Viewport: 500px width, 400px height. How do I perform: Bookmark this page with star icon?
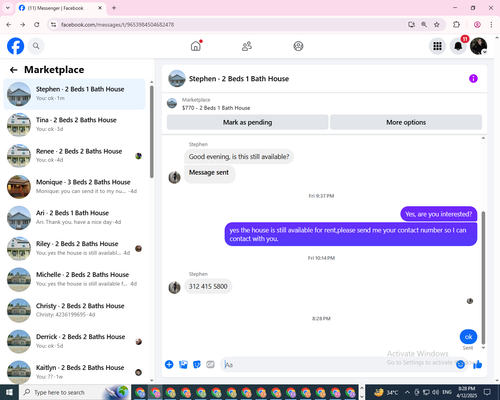coord(437,24)
